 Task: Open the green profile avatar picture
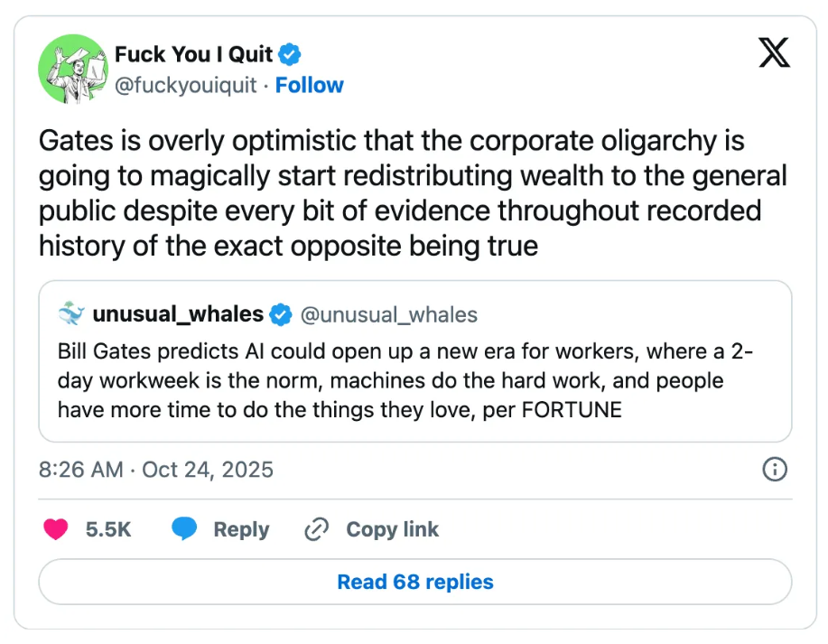click(x=71, y=69)
